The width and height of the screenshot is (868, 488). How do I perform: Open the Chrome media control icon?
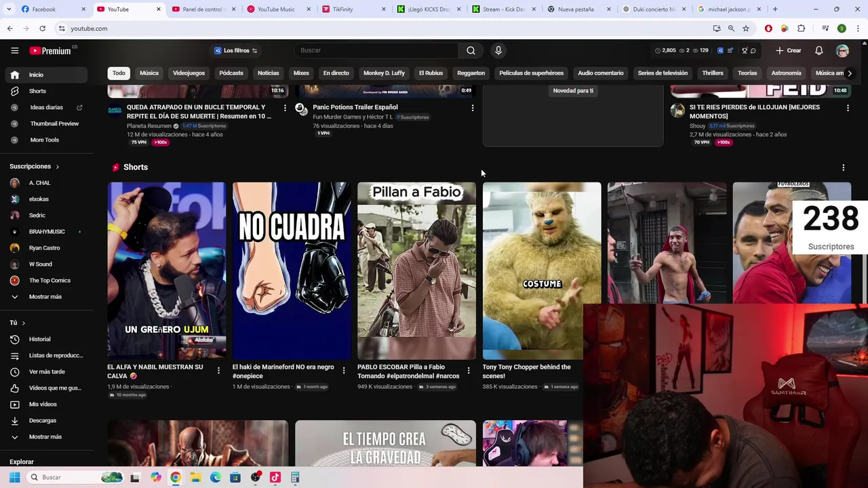pyautogui.click(x=825, y=28)
